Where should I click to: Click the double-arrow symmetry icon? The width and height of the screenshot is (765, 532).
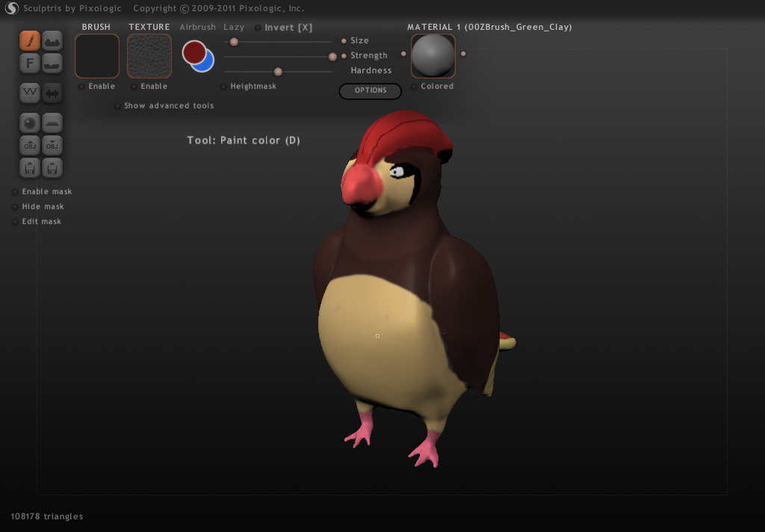click(x=52, y=93)
